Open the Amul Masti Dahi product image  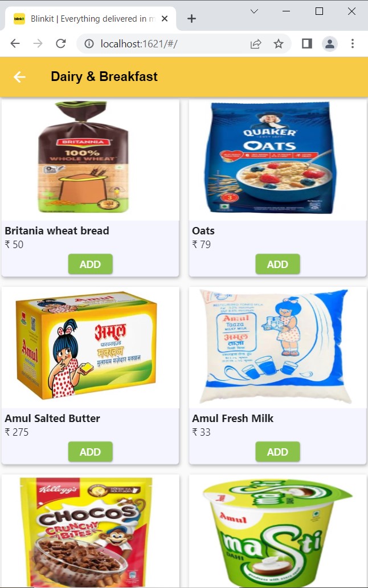click(277, 531)
